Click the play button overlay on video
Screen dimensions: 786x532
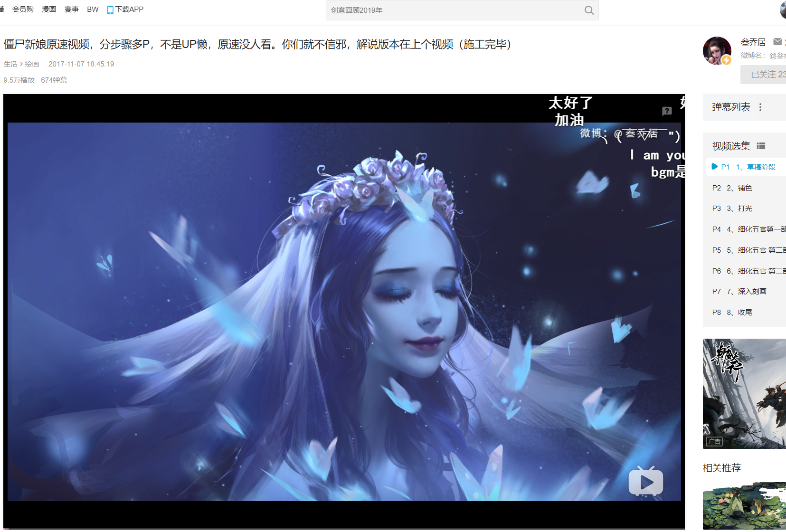645,481
